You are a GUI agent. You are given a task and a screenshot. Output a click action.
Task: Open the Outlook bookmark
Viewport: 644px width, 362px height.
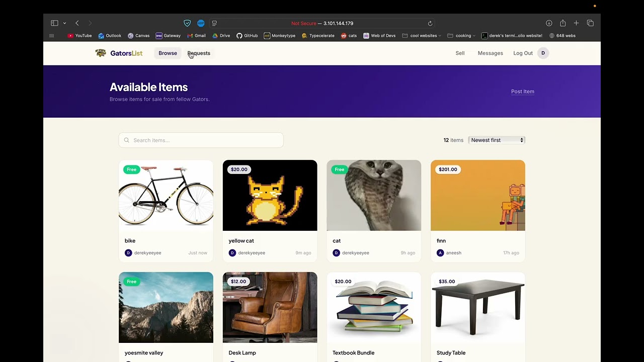pos(110,36)
